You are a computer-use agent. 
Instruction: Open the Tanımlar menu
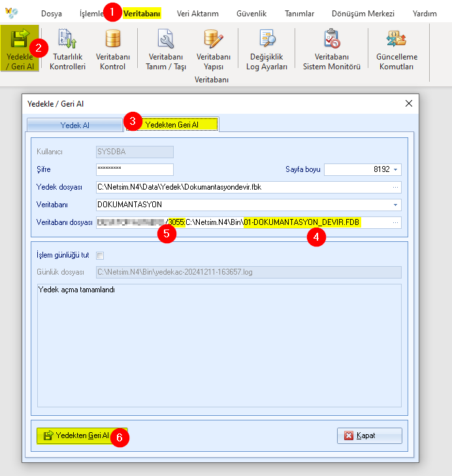299,14
